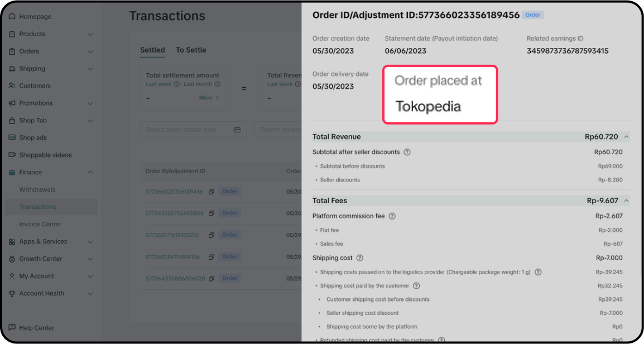Switch to the To Settle tab
644x344 pixels.
tap(191, 50)
